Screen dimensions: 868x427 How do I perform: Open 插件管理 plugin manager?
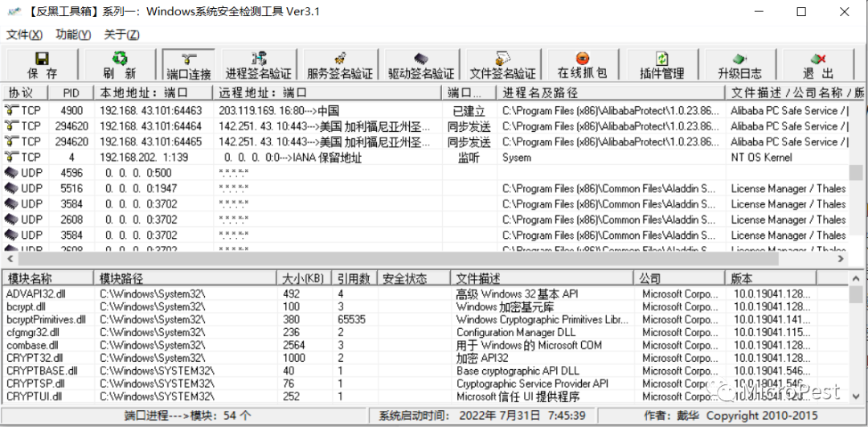pyautogui.click(x=662, y=65)
